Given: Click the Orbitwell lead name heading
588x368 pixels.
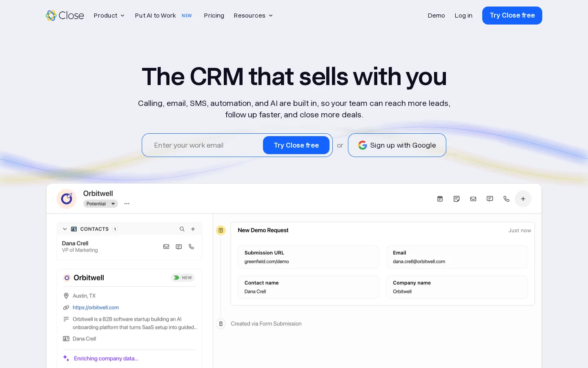Looking at the screenshot, I should coord(98,193).
